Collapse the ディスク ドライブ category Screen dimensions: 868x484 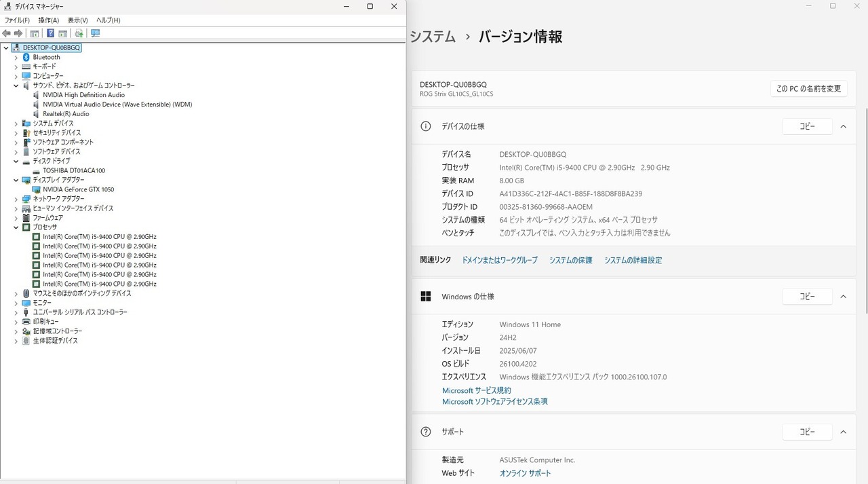[16, 162]
